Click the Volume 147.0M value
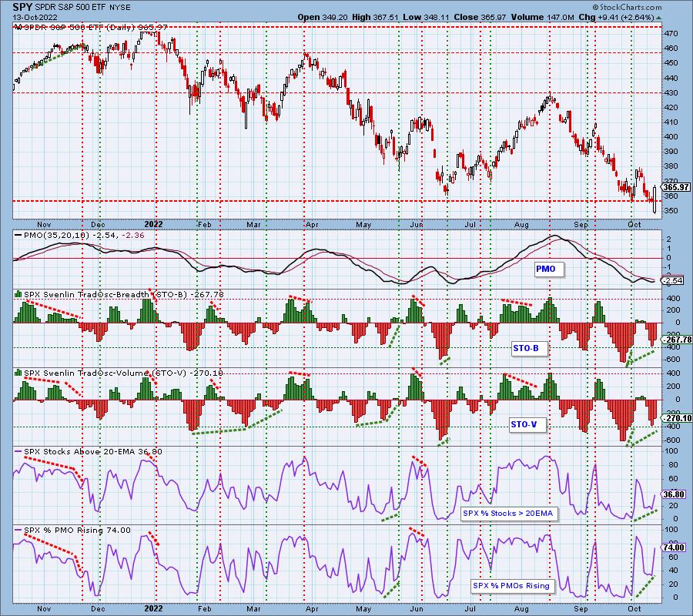The image size is (693, 616). tap(543, 17)
